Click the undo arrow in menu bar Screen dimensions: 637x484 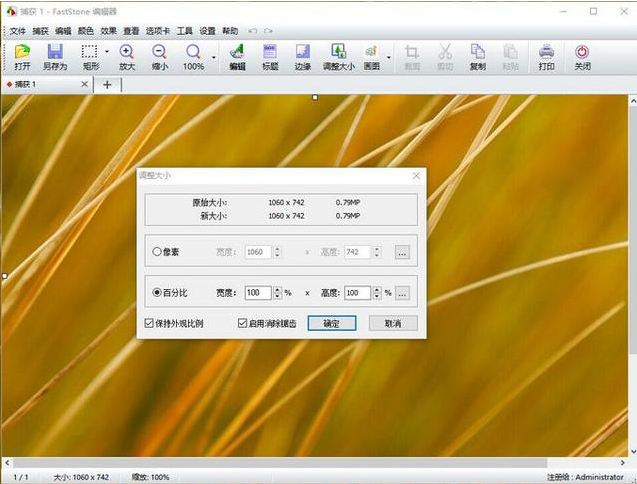pos(253,31)
